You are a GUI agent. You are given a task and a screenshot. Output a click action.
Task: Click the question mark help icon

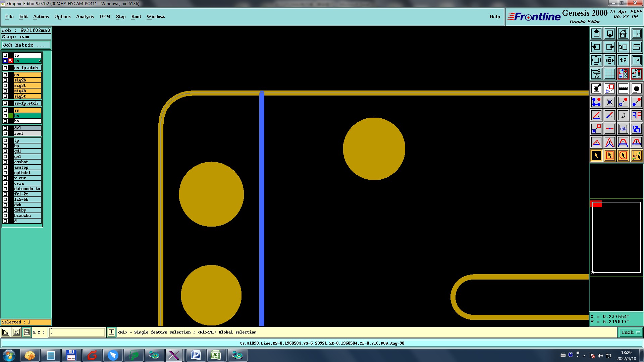(636, 61)
